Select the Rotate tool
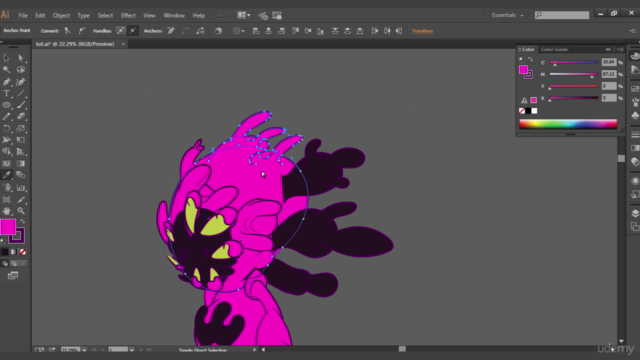Image resolution: width=640 pixels, height=360 pixels. point(7,128)
